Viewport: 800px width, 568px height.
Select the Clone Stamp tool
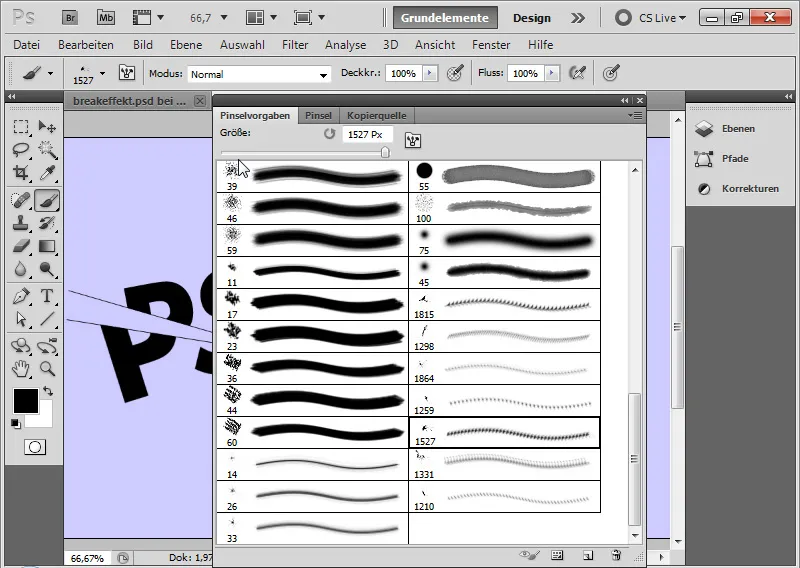pyautogui.click(x=21, y=223)
